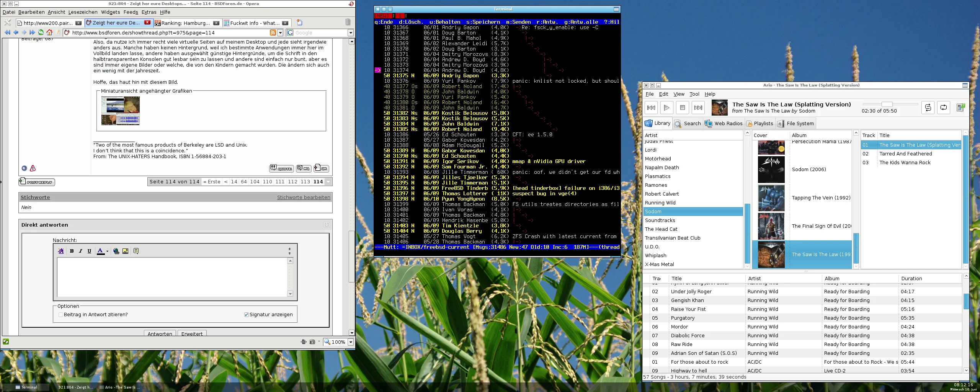
Task: Click into the Nachricht message text area
Action: point(172,277)
